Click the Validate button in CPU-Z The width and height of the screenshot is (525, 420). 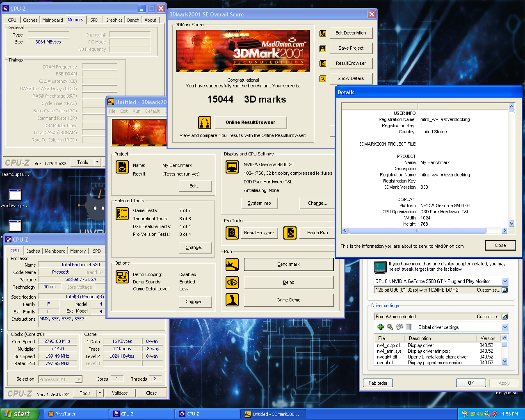[120, 393]
